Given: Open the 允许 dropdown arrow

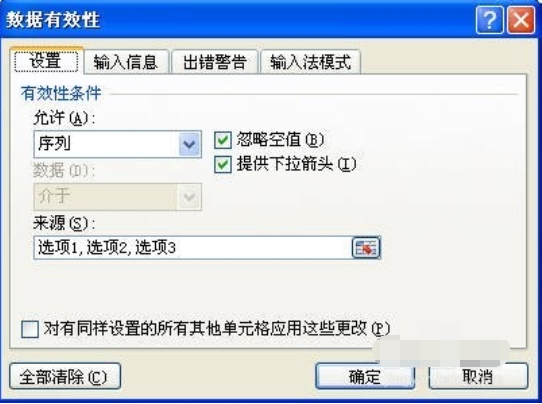Looking at the screenshot, I should [189, 144].
